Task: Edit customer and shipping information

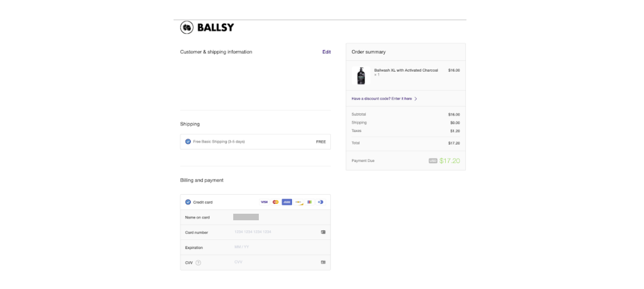Action: [x=327, y=52]
